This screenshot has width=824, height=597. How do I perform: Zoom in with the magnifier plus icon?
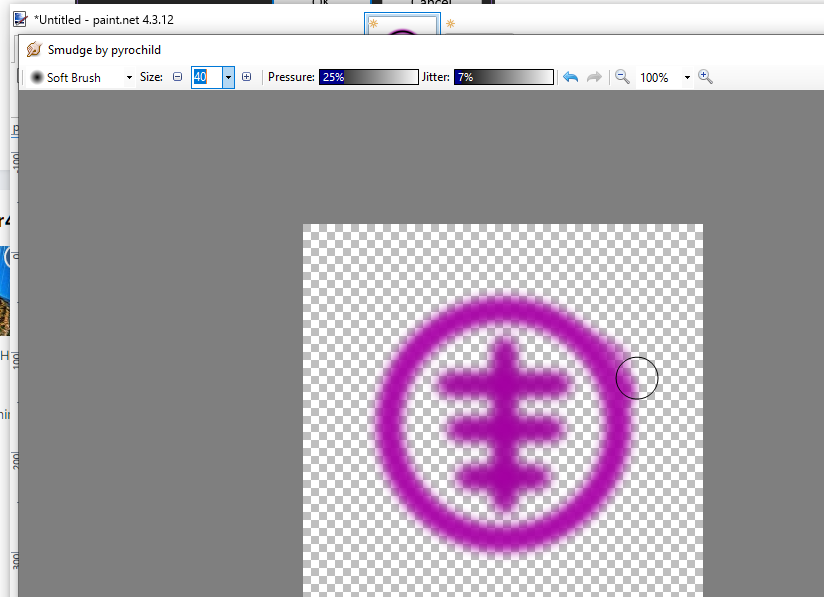coord(705,77)
